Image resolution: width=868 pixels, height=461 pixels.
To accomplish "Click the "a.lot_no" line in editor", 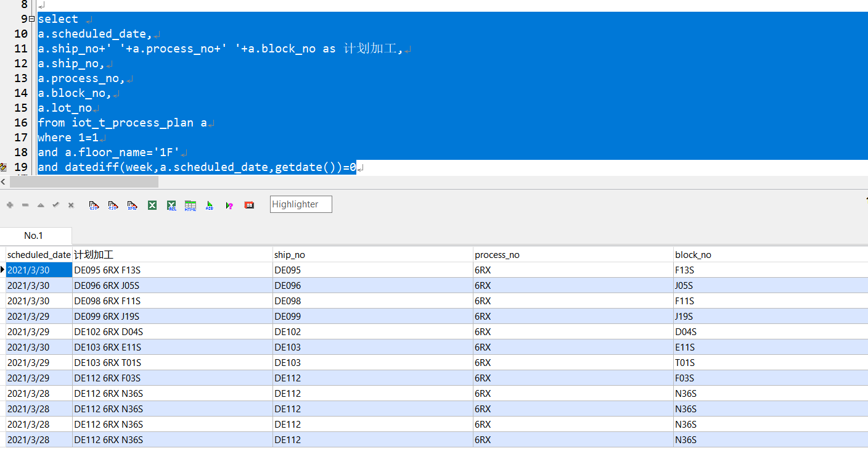I will [x=65, y=108].
